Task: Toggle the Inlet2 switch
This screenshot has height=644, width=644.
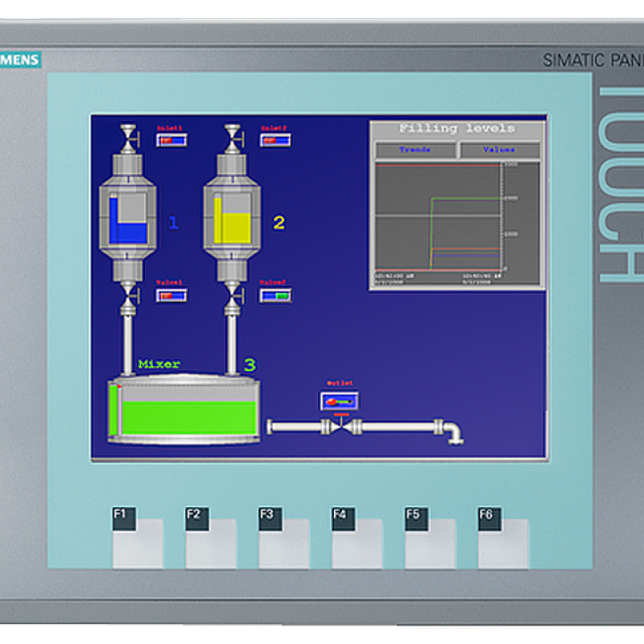Action: pos(275,140)
